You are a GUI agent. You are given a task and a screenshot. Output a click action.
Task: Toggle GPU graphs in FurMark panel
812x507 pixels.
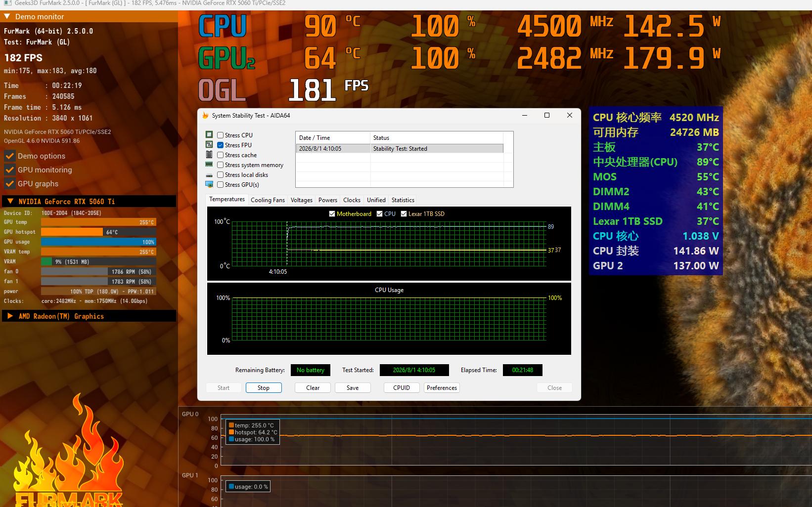9,183
